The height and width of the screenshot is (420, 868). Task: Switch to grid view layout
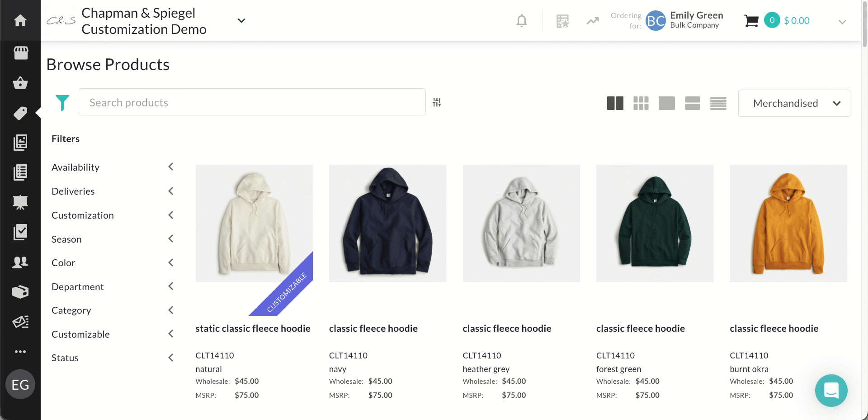[x=641, y=103]
